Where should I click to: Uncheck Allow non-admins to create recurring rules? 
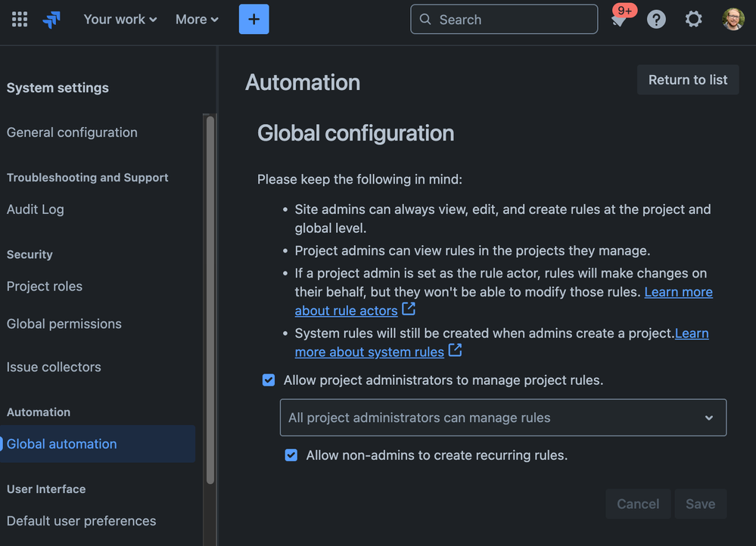(x=291, y=455)
